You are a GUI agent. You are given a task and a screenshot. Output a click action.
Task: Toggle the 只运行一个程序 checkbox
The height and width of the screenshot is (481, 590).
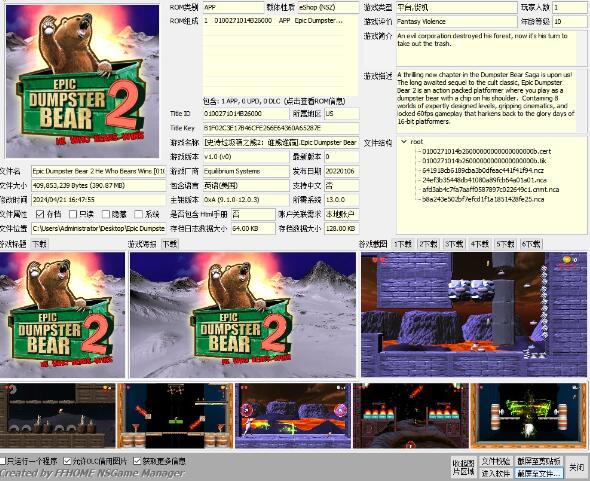pyautogui.click(x=3, y=461)
